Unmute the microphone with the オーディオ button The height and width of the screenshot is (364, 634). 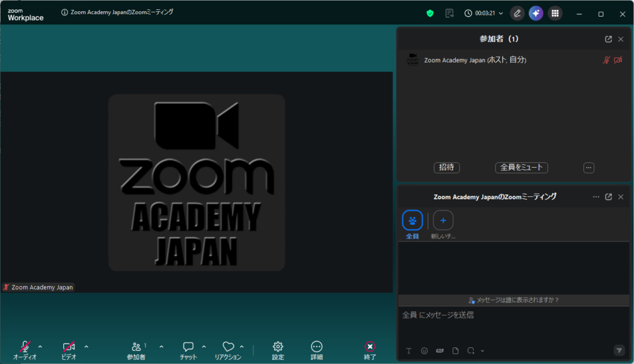point(25,349)
